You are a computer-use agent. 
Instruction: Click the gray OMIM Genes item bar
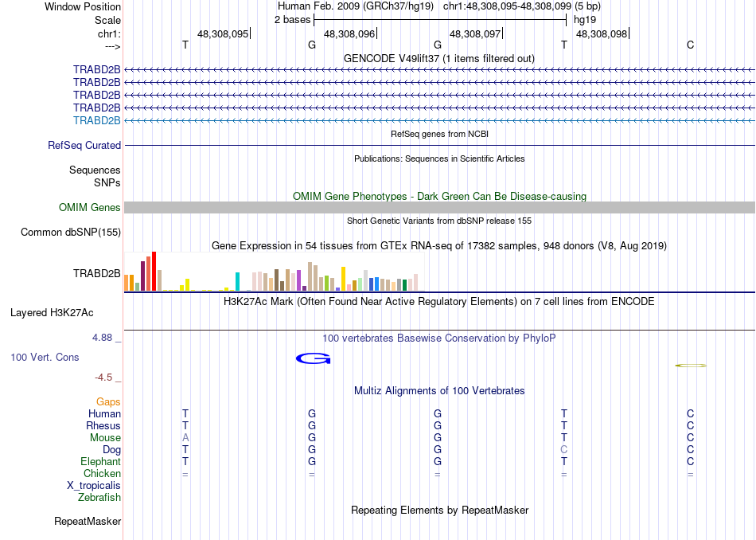(x=440, y=208)
